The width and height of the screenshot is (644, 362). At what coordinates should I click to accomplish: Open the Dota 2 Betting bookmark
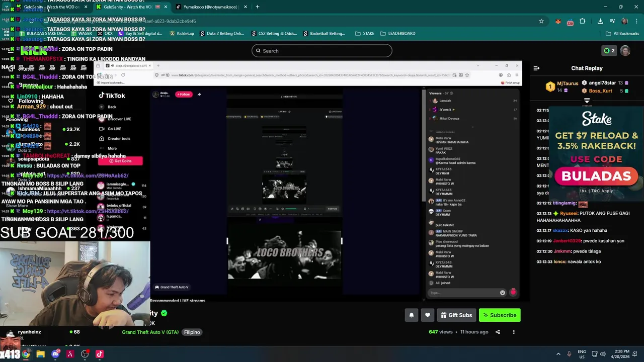[x=222, y=34]
